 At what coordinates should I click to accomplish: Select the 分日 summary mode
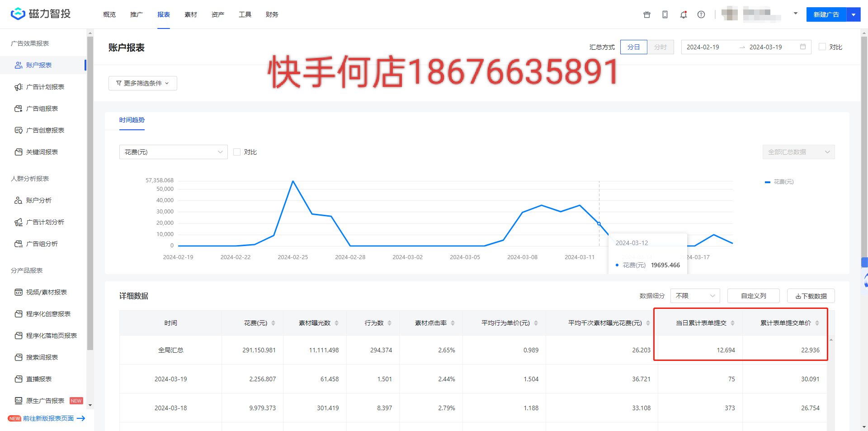pos(634,47)
